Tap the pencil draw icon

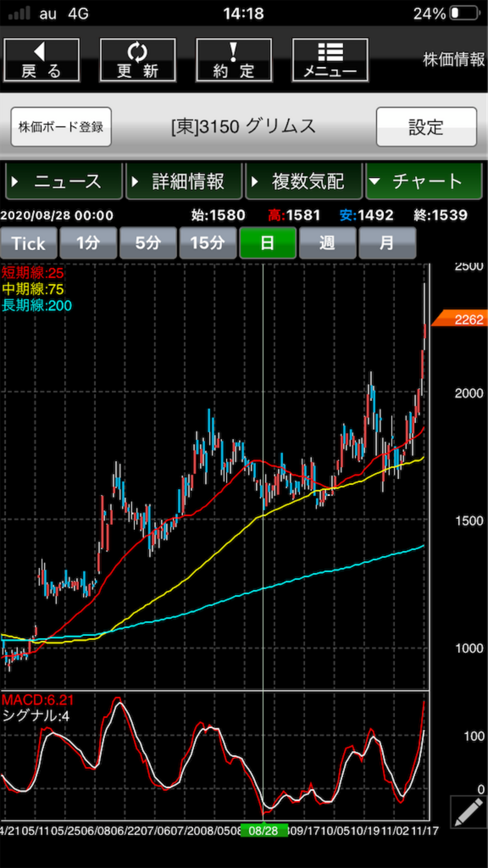click(x=469, y=812)
